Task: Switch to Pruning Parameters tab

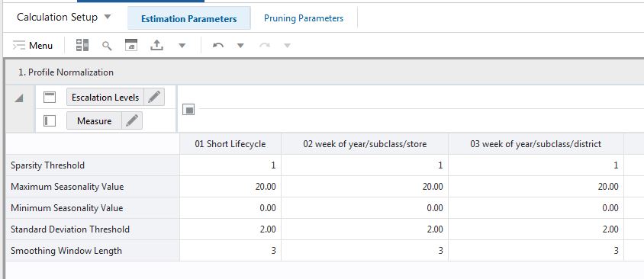Action: (304, 18)
